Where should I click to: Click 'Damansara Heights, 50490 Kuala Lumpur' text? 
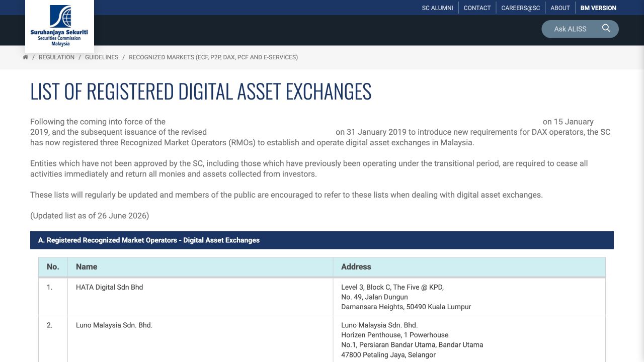pos(406,307)
